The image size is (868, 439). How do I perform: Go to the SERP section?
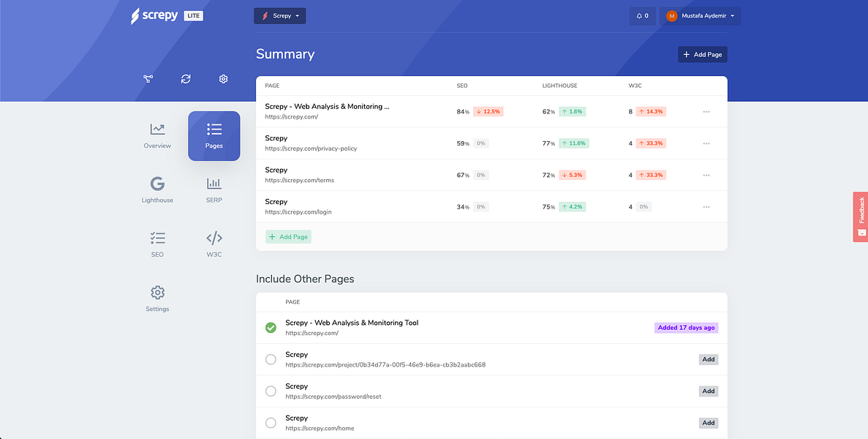click(x=214, y=190)
